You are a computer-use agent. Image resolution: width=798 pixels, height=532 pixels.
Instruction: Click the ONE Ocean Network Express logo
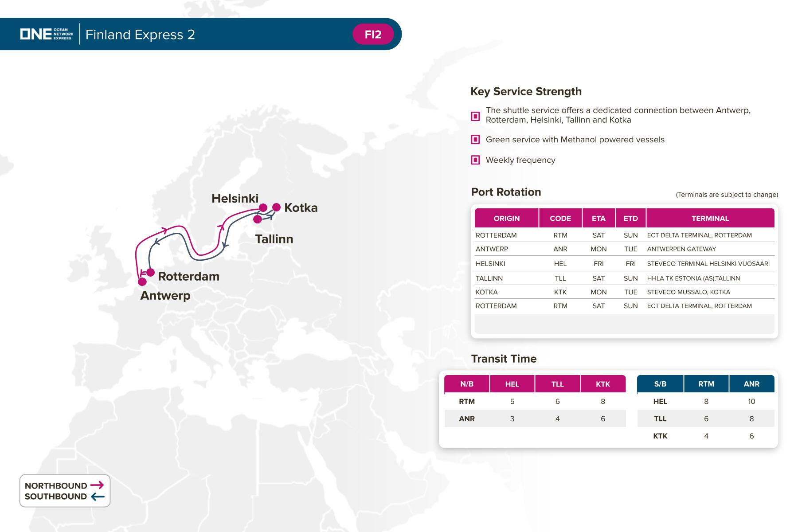coord(47,34)
